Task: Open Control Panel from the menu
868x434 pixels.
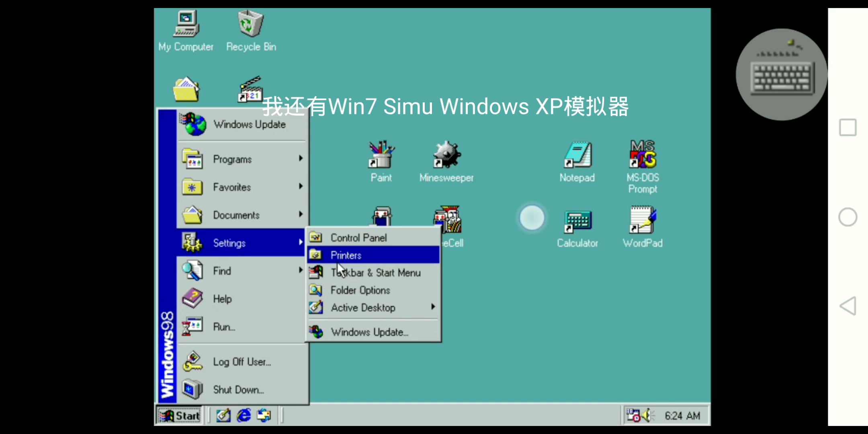Action: coord(358,237)
